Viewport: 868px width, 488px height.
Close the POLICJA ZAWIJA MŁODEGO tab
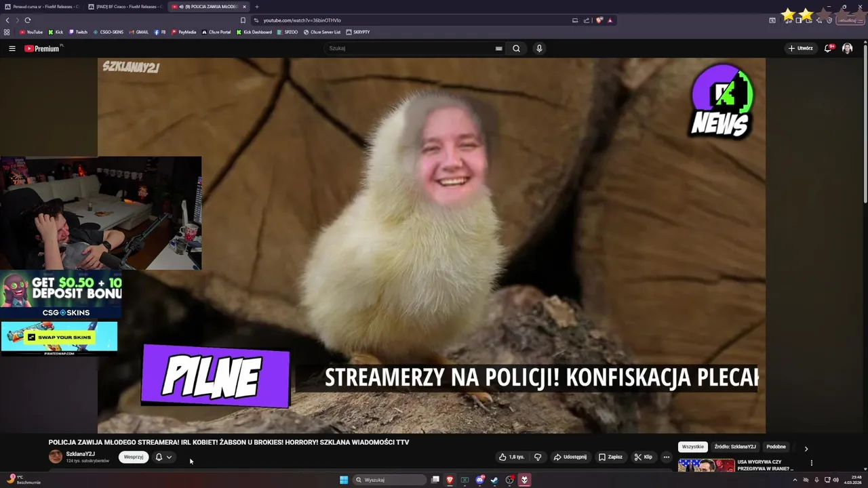(244, 7)
